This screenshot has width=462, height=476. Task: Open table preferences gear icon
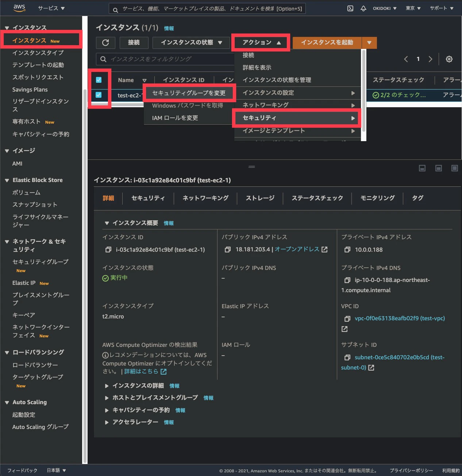(449, 59)
